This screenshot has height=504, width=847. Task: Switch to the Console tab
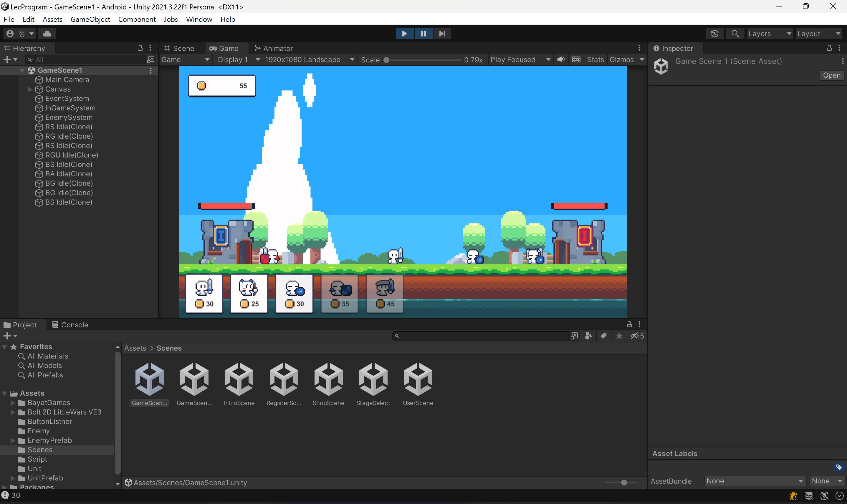click(70, 325)
